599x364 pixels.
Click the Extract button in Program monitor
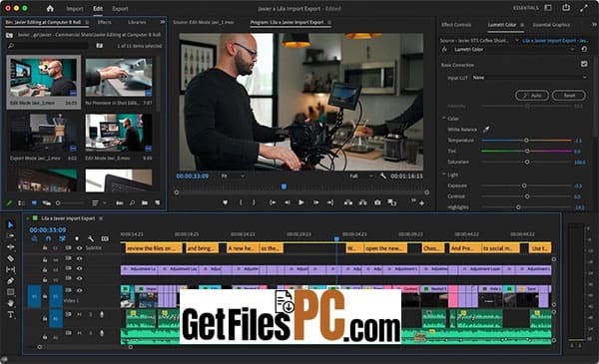pos(362,202)
